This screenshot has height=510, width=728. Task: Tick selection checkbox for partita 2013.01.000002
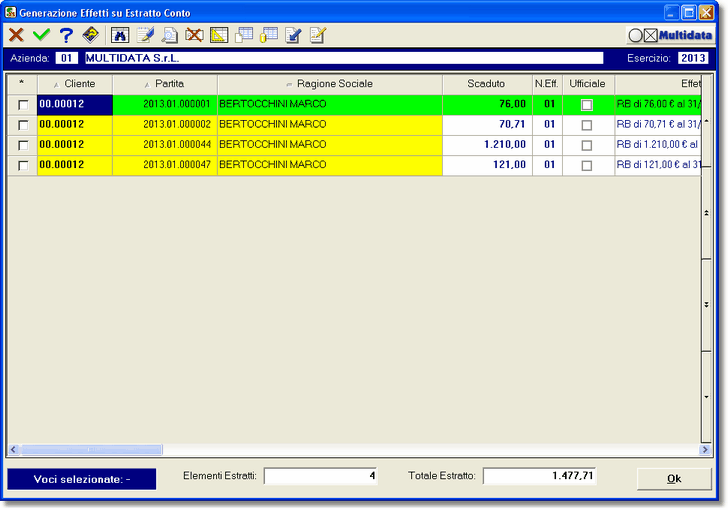coord(23,125)
